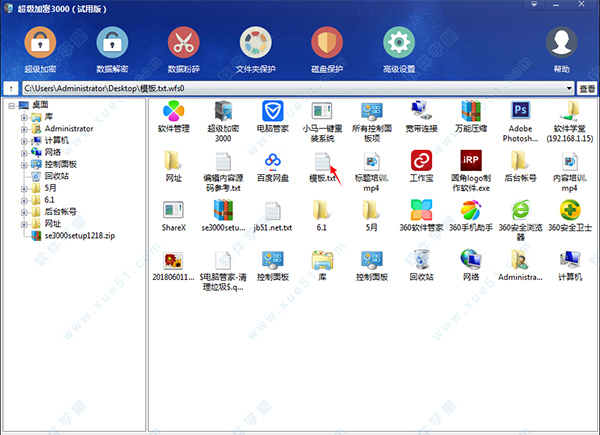Click the up-directory arrow button
This screenshot has height=435, width=600.
(9, 89)
